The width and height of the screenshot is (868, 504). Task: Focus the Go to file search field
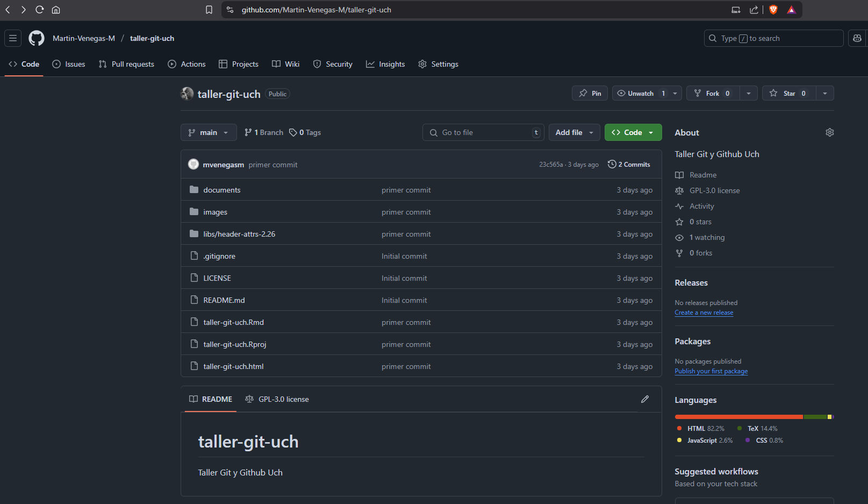[x=483, y=132]
